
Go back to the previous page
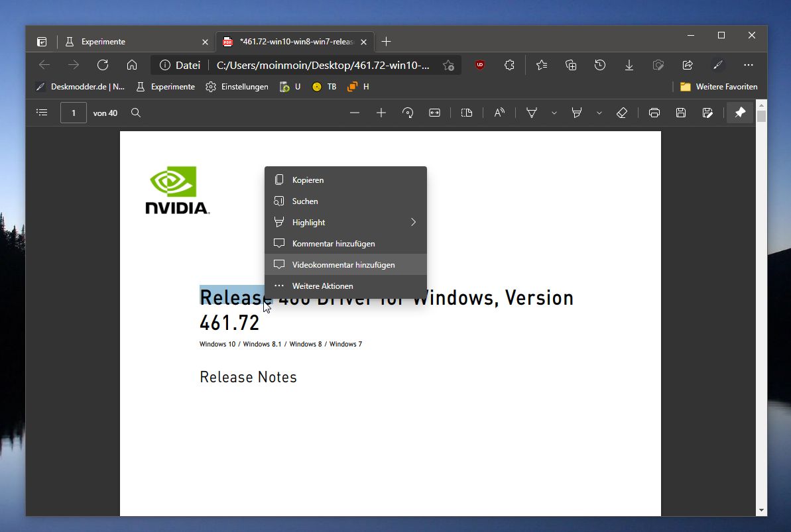tap(44, 65)
